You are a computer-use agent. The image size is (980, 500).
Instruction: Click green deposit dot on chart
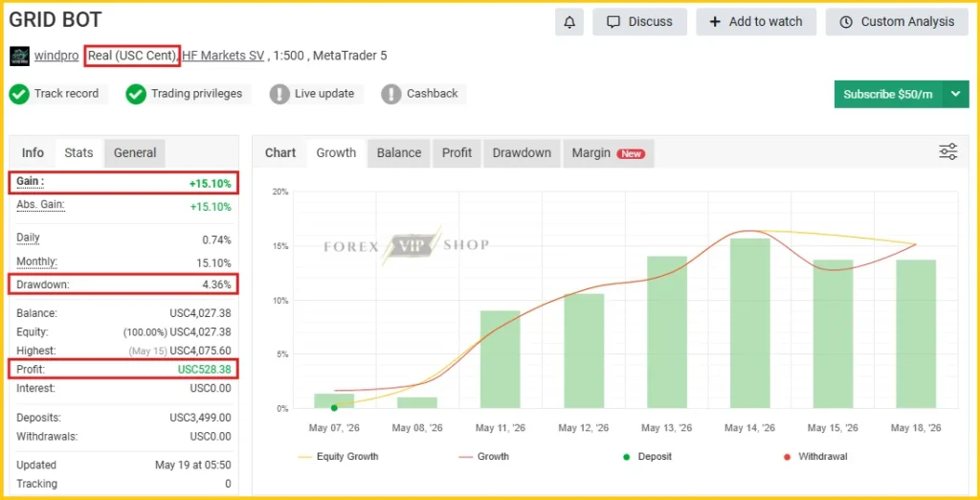[x=334, y=408]
